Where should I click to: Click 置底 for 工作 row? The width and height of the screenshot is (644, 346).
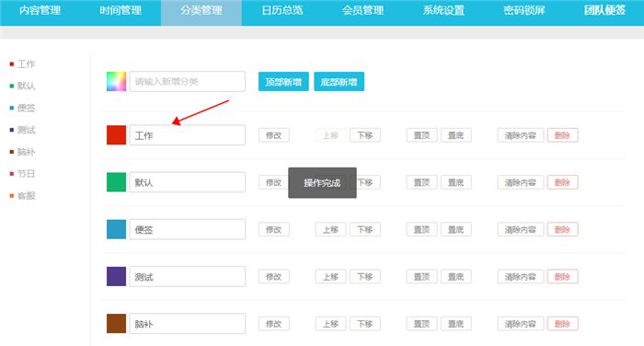point(456,135)
